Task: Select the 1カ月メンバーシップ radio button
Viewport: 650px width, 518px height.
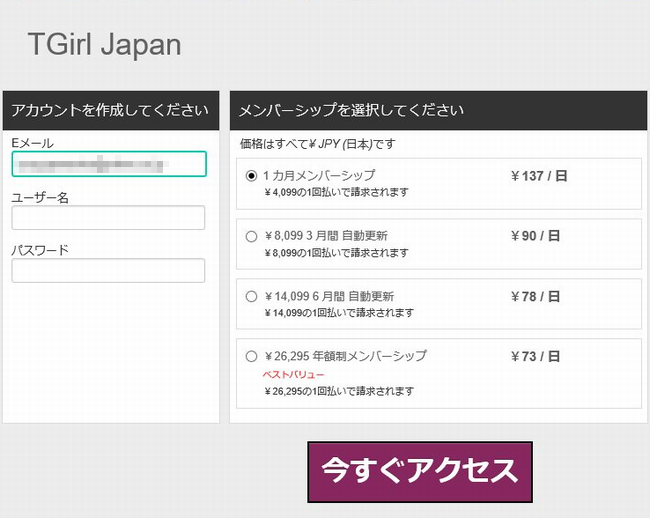Action: click(x=251, y=176)
